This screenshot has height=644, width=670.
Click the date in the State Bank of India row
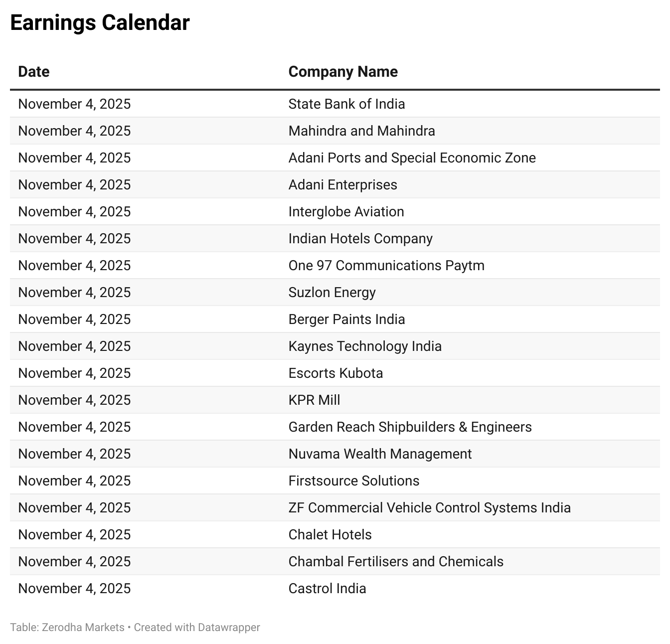pos(74,104)
